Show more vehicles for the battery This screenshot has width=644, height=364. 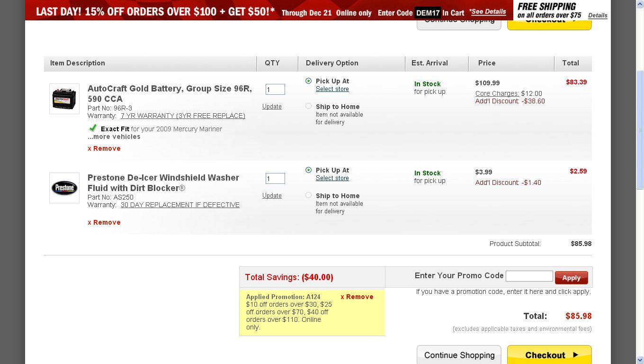[x=114, y=136]
